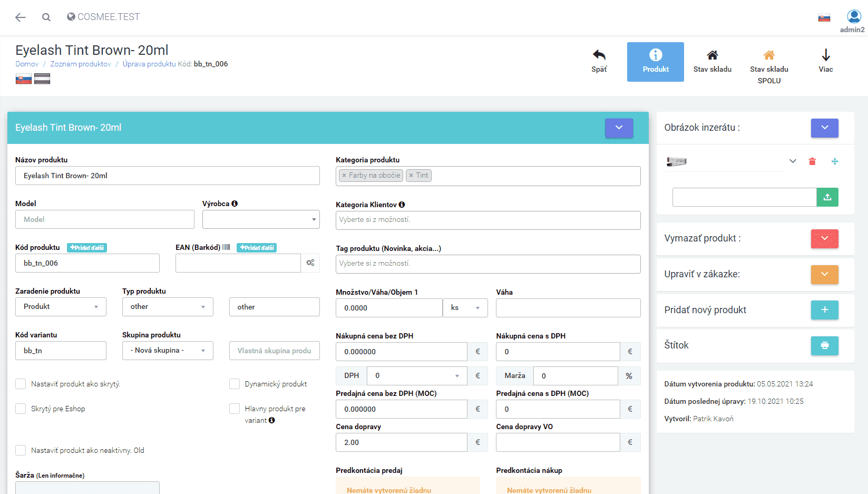868x494 pixels.
Task: Check the 'Dynamický produkt' option
Action: 235,384
